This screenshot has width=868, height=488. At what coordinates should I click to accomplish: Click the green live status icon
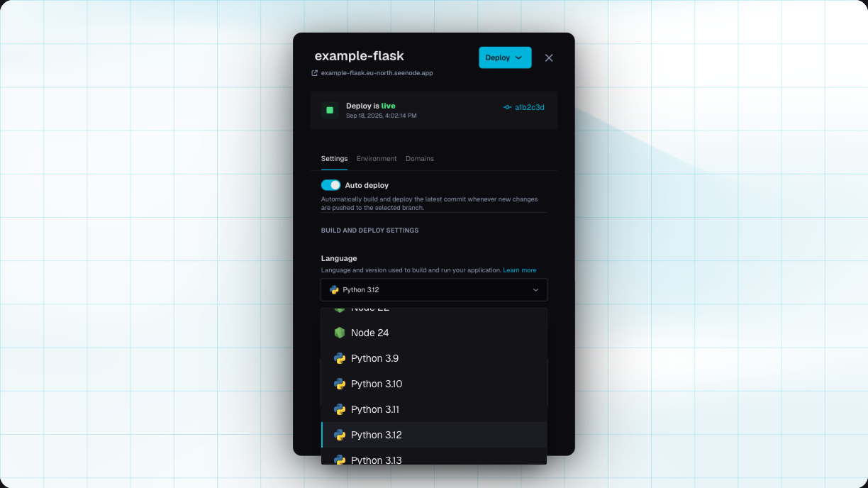pos(330,110)
